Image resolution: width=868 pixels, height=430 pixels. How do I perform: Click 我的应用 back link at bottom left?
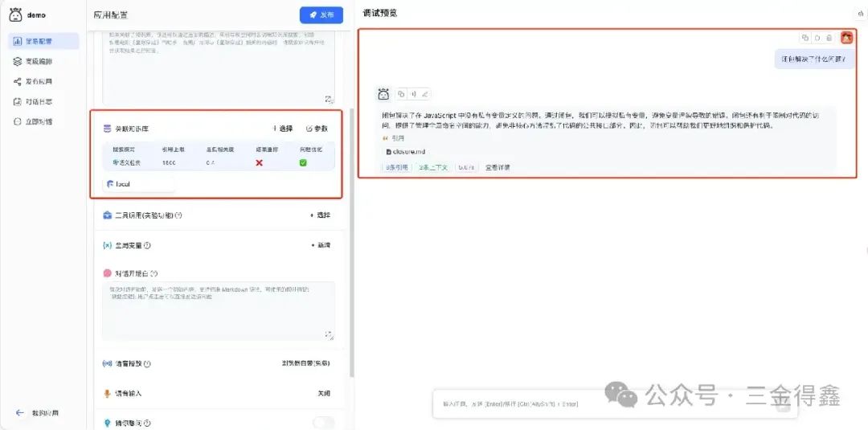click(x=37, y=413)
